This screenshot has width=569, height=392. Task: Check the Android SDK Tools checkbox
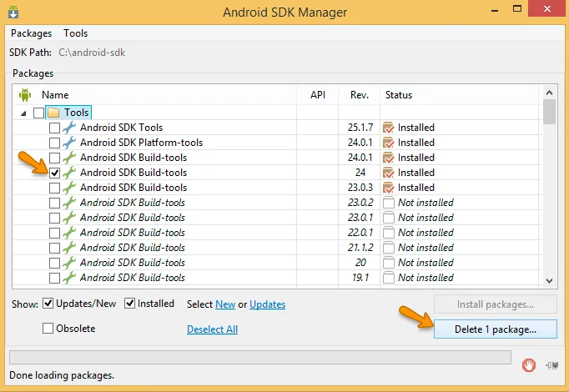tap(54, 128)
